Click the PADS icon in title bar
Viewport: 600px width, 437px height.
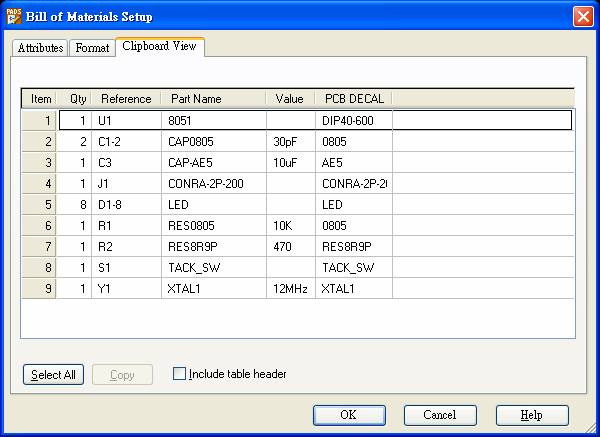[13, 16]
